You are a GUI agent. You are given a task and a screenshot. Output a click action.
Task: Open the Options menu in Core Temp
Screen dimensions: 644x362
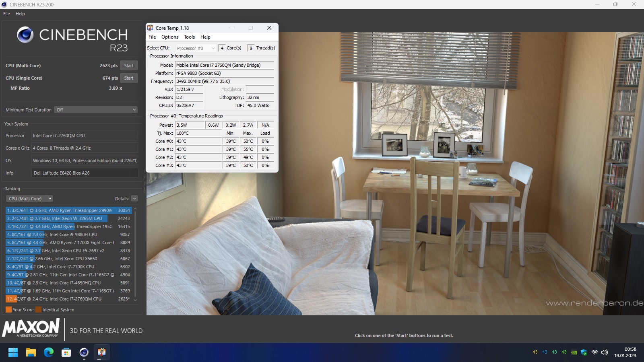(x=169, y=37)
